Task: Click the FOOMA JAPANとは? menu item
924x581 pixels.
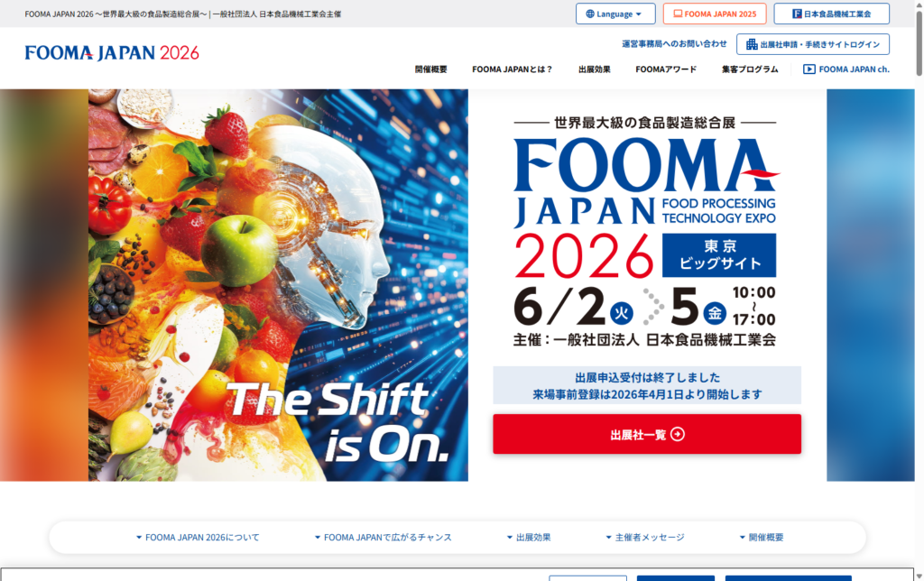Action: 513,69
